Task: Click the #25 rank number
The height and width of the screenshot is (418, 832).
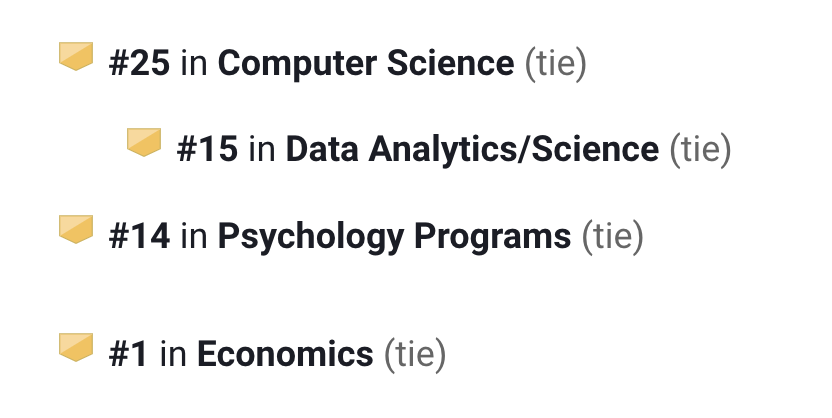Action: (x=139, y=64)
